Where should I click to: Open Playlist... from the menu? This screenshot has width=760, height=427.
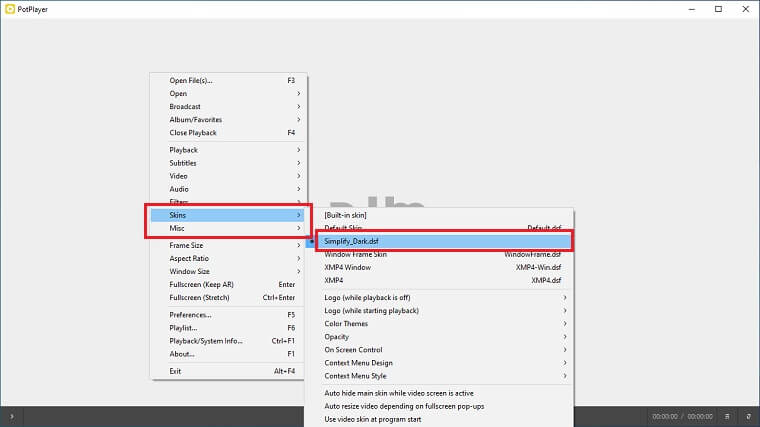pyautogui.click(x=228, y=328)
